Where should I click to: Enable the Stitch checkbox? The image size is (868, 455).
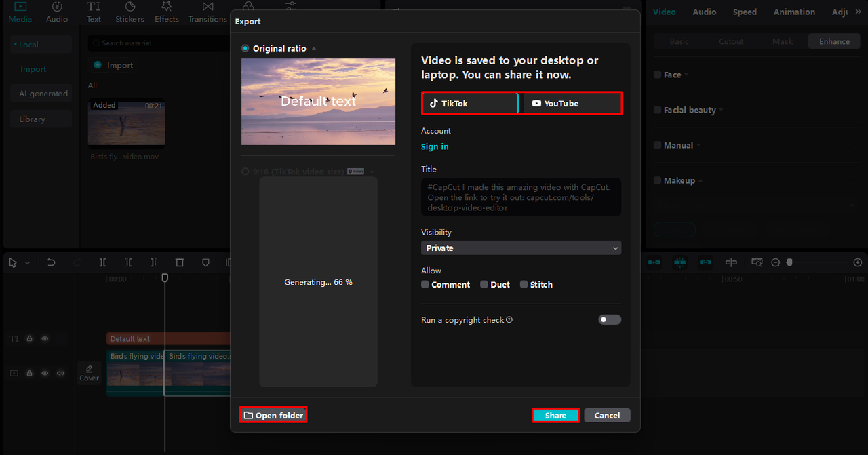pos(524,285)
